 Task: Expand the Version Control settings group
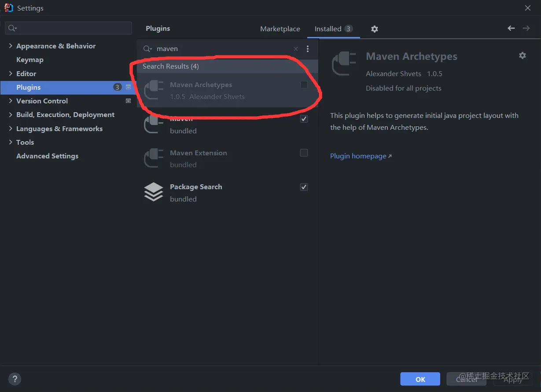[11, 101]
